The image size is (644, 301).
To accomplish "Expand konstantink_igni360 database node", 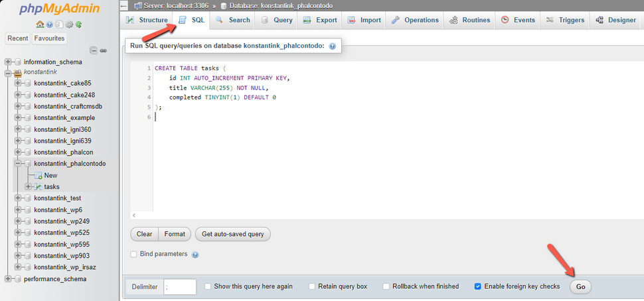I will click(18, 129).
